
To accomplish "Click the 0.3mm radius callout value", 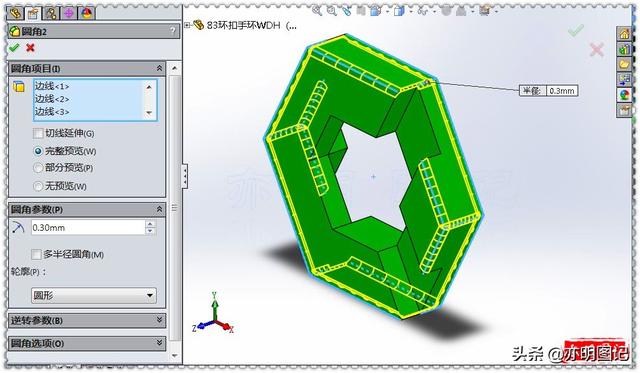I will (x=562, y=91).
